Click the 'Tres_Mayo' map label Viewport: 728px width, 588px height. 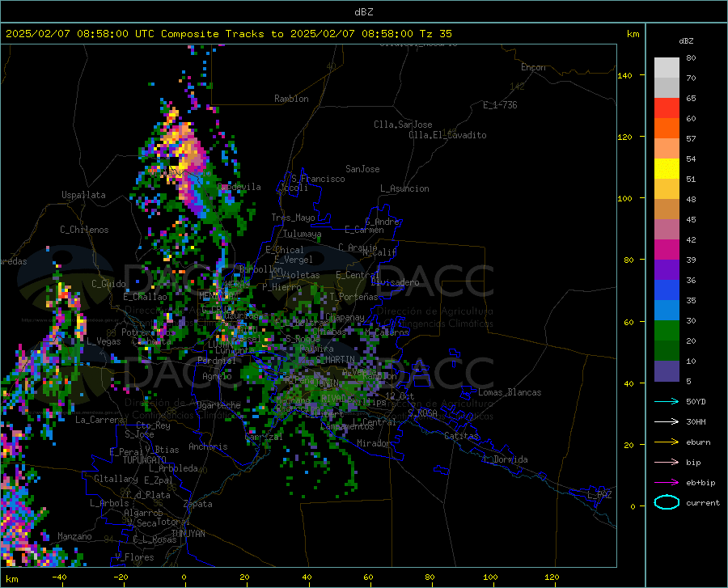click(x=293, y=218)
